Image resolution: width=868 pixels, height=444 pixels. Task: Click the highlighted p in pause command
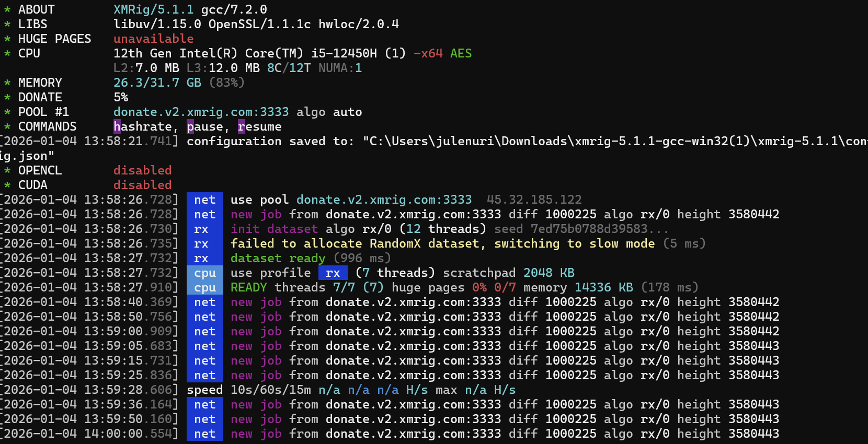pyautogui.click(x=190, y=127)
